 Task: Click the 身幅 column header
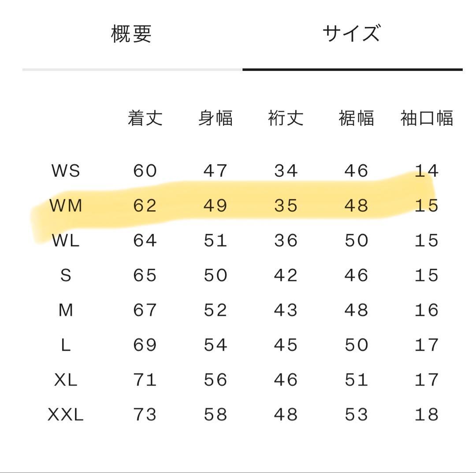[x=215, y=118]
